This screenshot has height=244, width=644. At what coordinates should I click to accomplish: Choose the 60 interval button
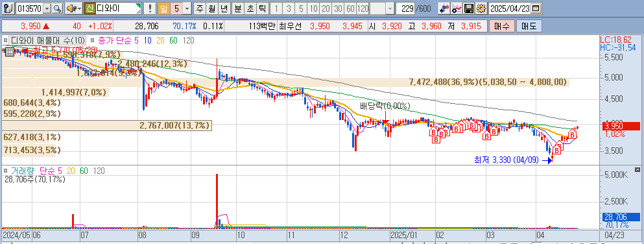(350, 8)
